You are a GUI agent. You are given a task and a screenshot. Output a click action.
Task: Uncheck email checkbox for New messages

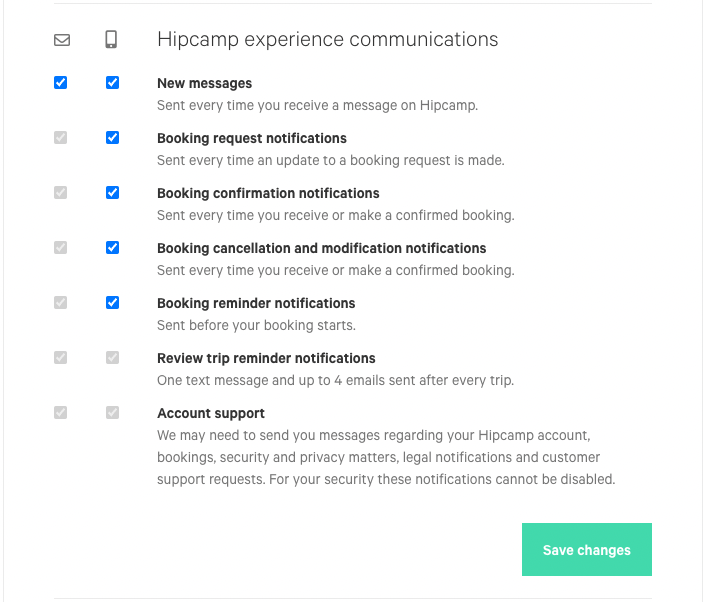(x=61, y=83)
